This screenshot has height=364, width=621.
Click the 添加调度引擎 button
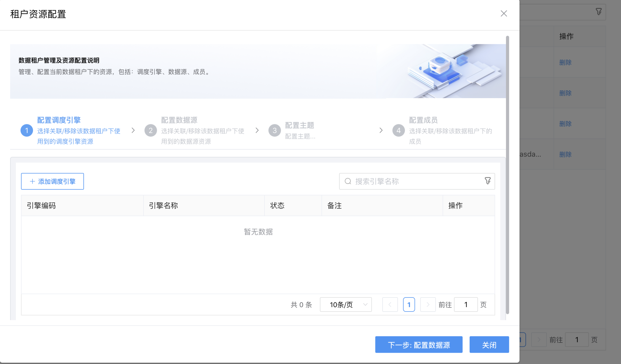click(x=52, y=181)
